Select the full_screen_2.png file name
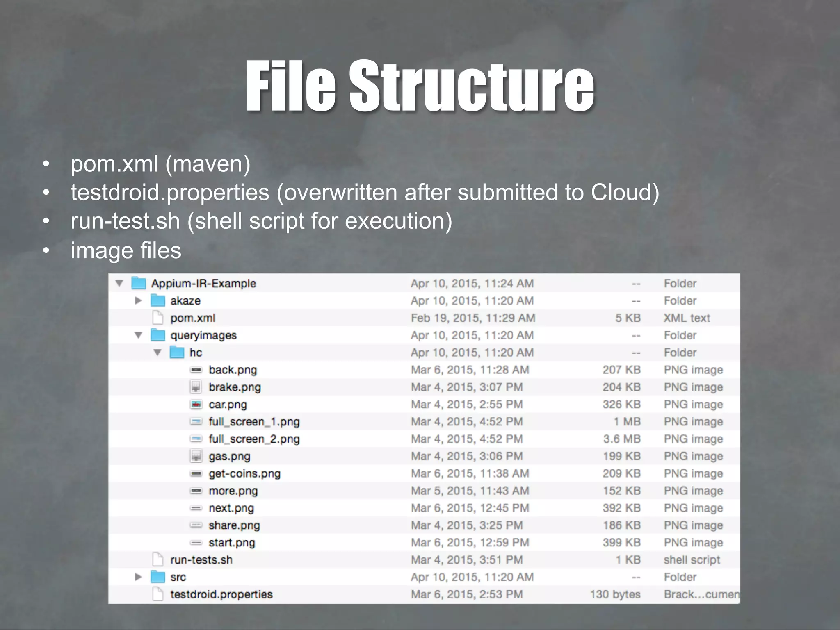This screenshot has width=840, height=630. point(254,439)
